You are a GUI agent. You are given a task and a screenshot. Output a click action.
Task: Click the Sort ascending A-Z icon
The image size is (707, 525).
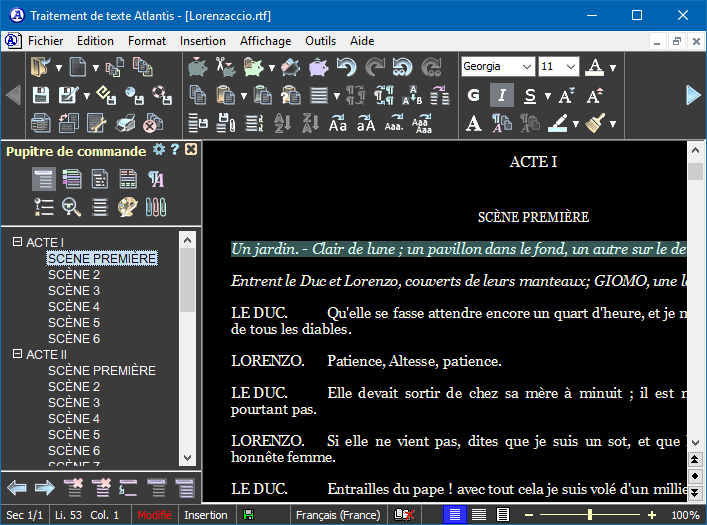[283, 123]
